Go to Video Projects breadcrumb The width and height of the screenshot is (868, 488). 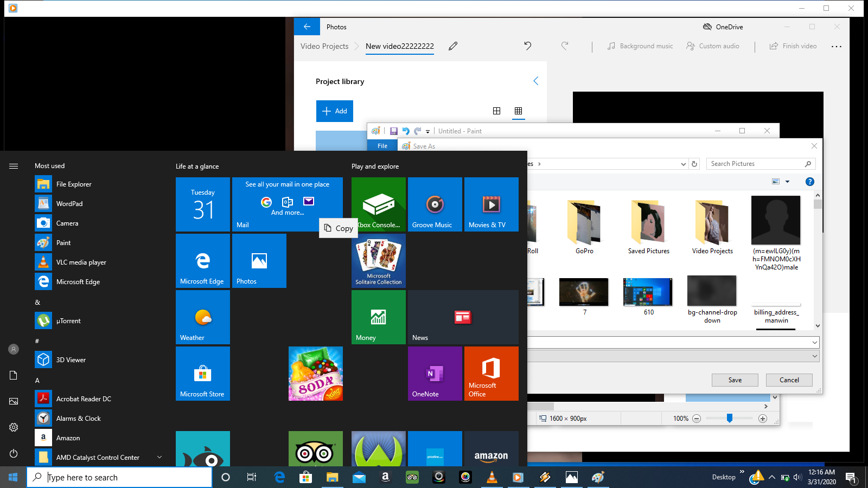point(324,46)
